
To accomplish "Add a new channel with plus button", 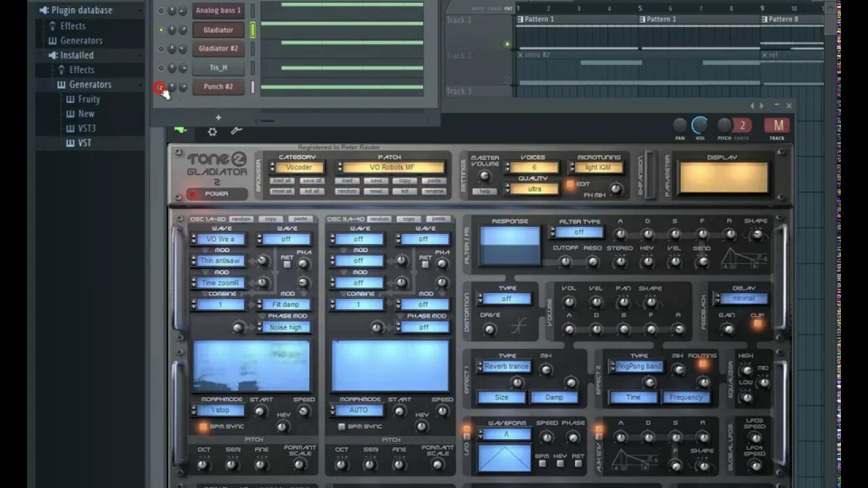I will tap(218, 117).
